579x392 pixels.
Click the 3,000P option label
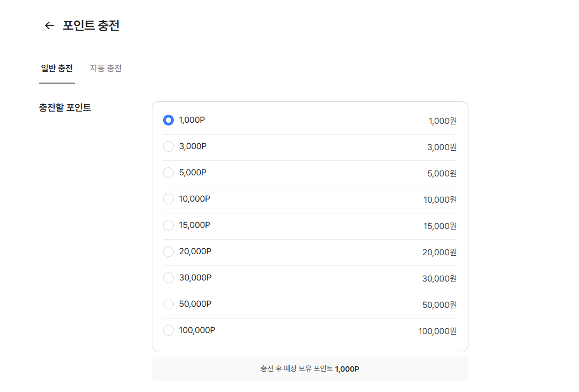click(193, 146)
